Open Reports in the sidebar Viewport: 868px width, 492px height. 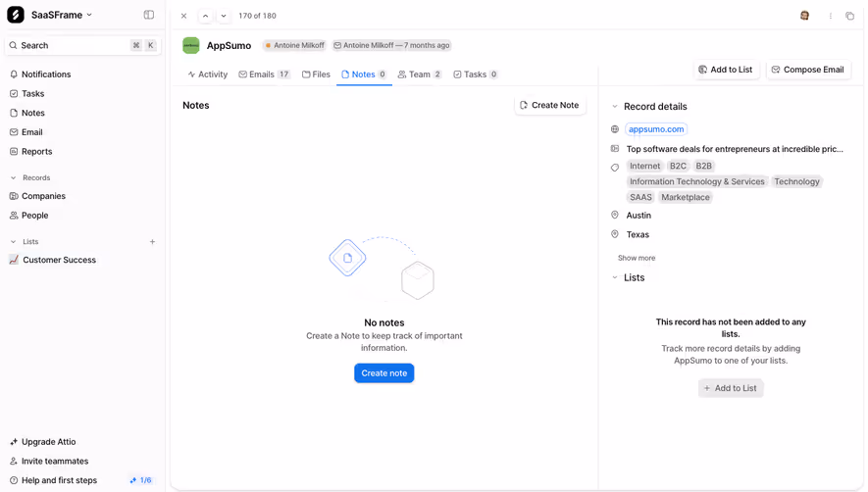pos(36,152)
